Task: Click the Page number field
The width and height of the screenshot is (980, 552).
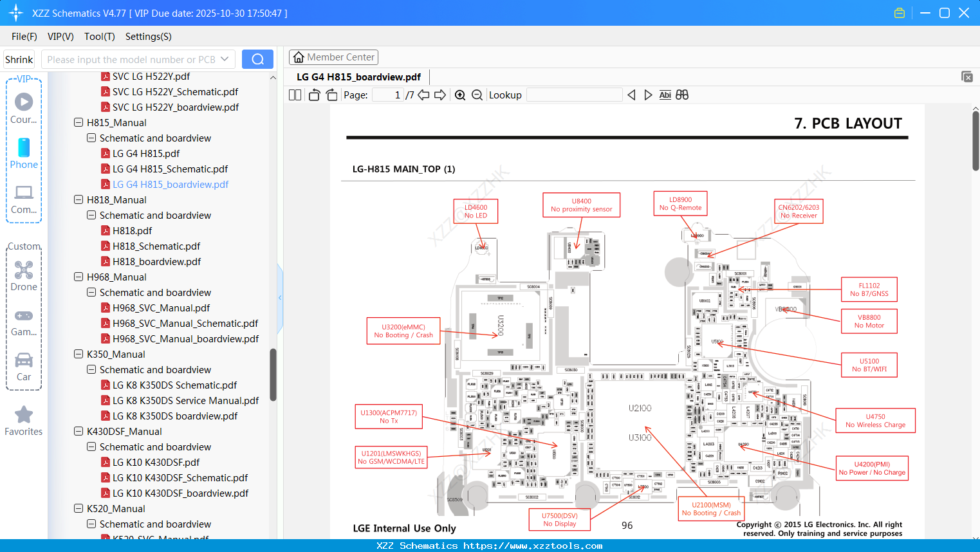Action: point(388,95)
